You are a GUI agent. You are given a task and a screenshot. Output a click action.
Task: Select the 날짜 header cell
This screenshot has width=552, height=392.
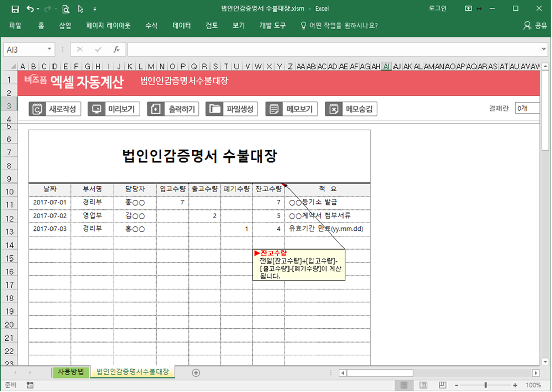[49, 189]
